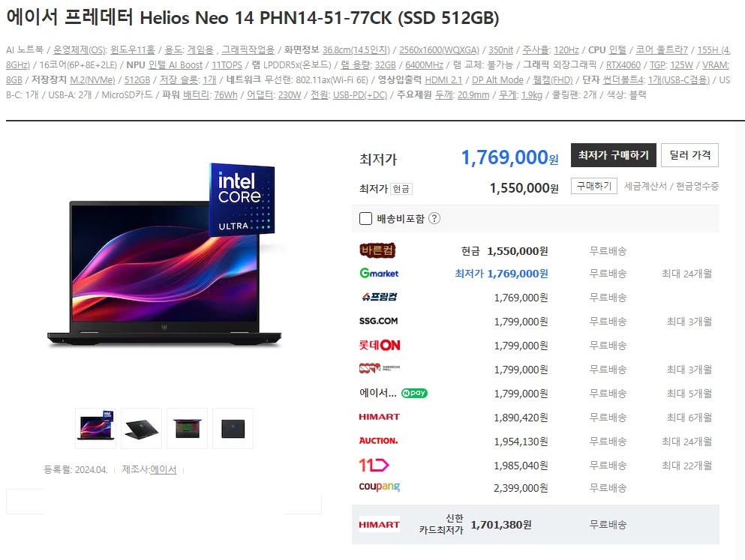Open the HIMART 신한 card lowest price row
The image size is (745, 560).
536,525
